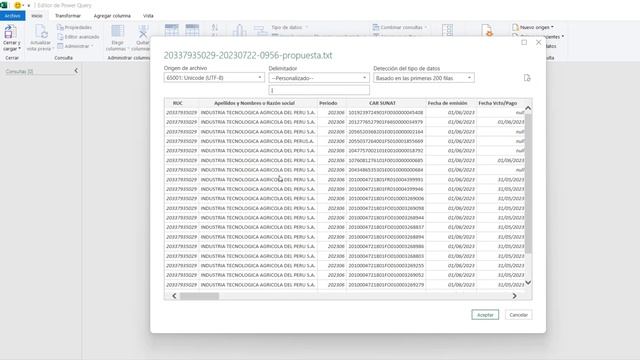This screenshot has width=640, height=360.
Task: Close the propuesta.txt import dialog
Action: click(x=538, y=42)
